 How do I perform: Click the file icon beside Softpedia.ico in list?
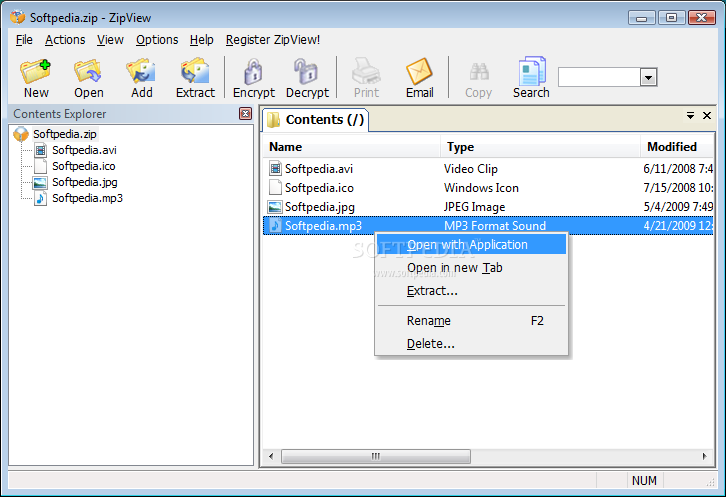click(x=275, y=188)
